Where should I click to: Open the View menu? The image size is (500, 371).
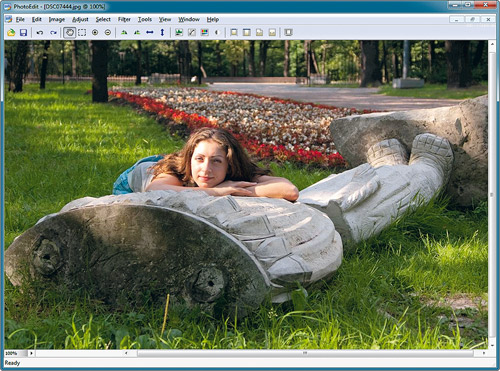165,19
